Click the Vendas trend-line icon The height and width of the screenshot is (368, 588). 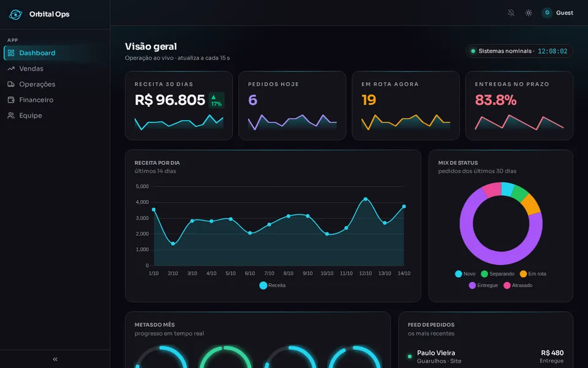click(x=11, y=69)
